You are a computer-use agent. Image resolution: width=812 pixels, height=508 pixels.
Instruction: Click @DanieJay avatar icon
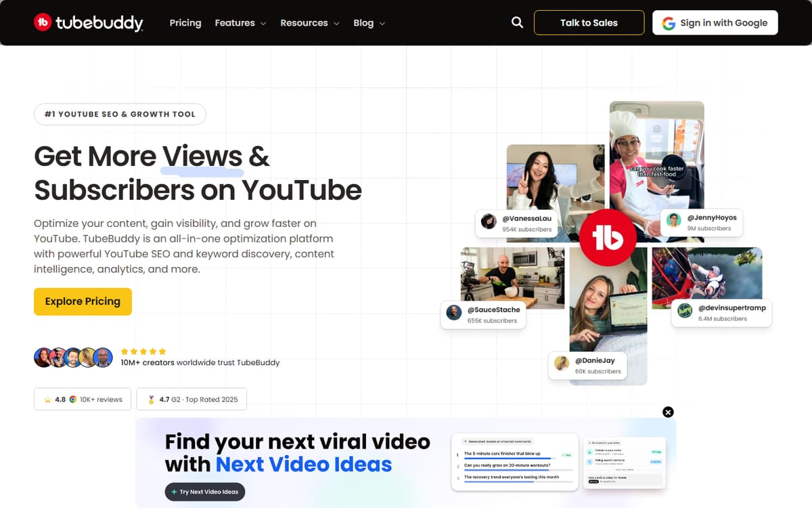[562, 364]
